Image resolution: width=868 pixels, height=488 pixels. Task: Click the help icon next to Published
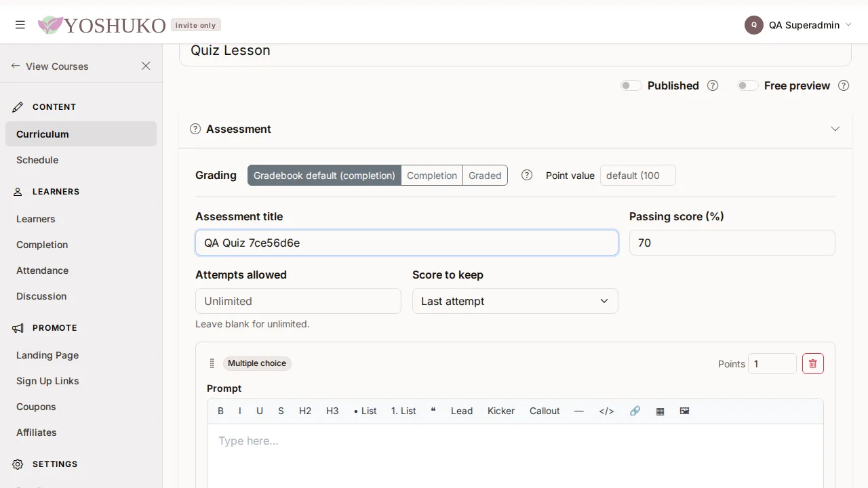point(713,85)
